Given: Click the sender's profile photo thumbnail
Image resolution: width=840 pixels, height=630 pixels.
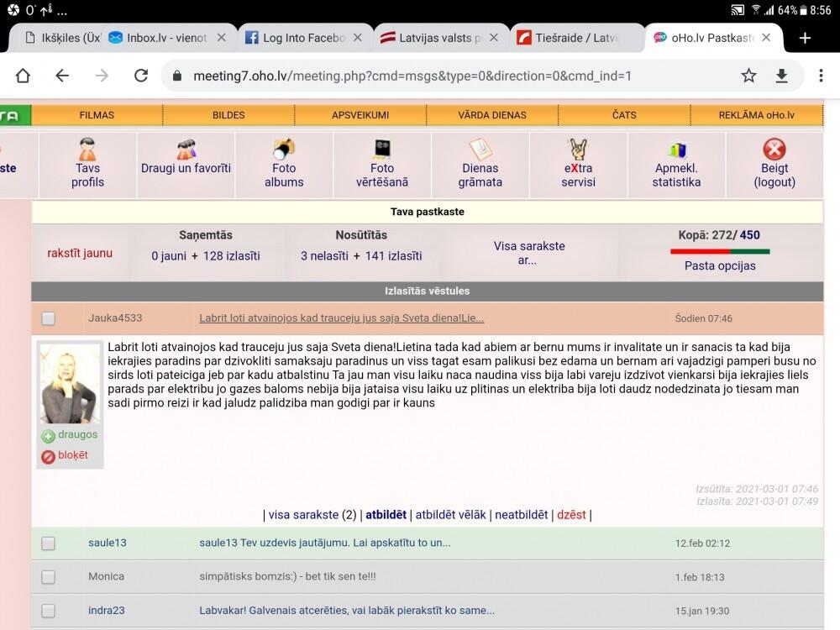Looking at the screenshot, I should [x=69, y=383].
